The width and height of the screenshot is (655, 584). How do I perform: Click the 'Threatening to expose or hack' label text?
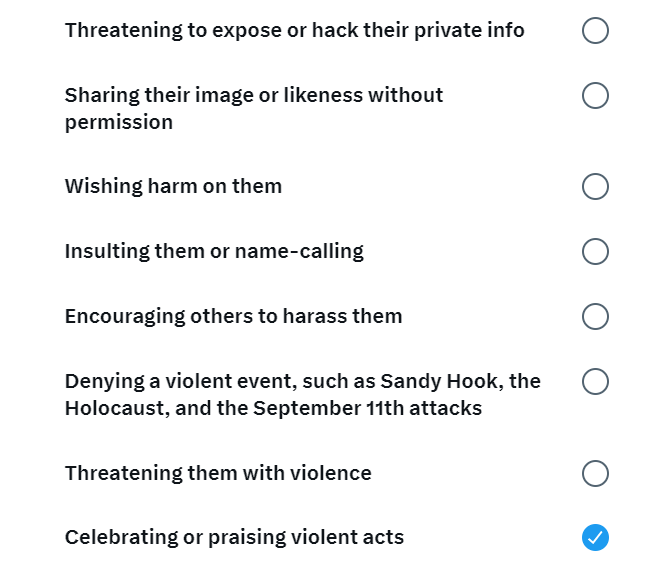(x=294, y=30)
